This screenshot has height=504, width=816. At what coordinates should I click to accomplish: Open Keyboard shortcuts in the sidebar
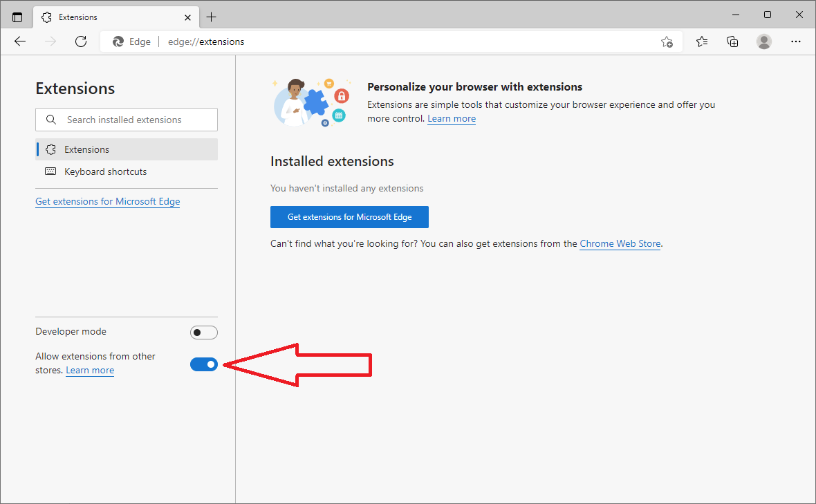click(127, 171)
